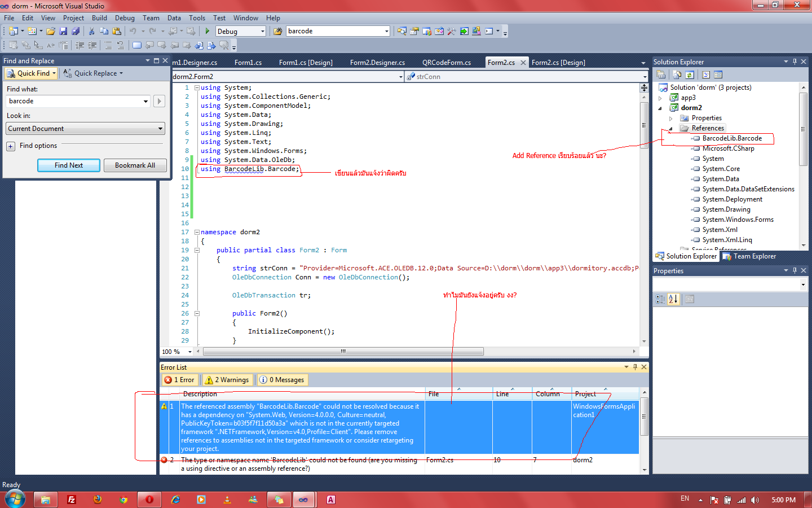Click the New Project toolbar icon
Screen dimensions: 812x508
(13, 31)
